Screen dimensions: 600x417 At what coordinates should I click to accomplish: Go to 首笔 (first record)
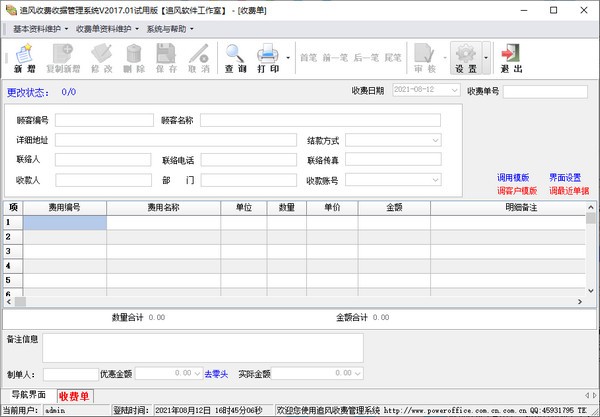pos(308,58)
